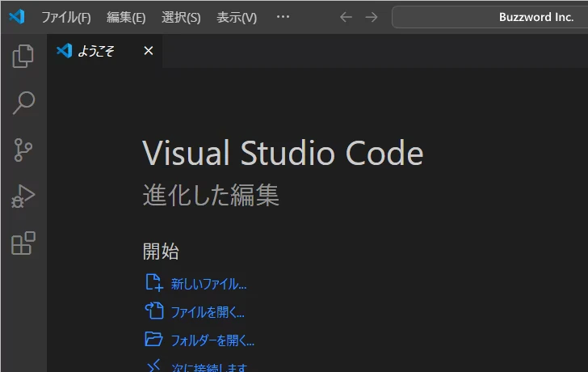Image resolution: width=588 pixels, height=372 pixels.
Task: Go forward with the right arrow
Action: tap(372, 17)
